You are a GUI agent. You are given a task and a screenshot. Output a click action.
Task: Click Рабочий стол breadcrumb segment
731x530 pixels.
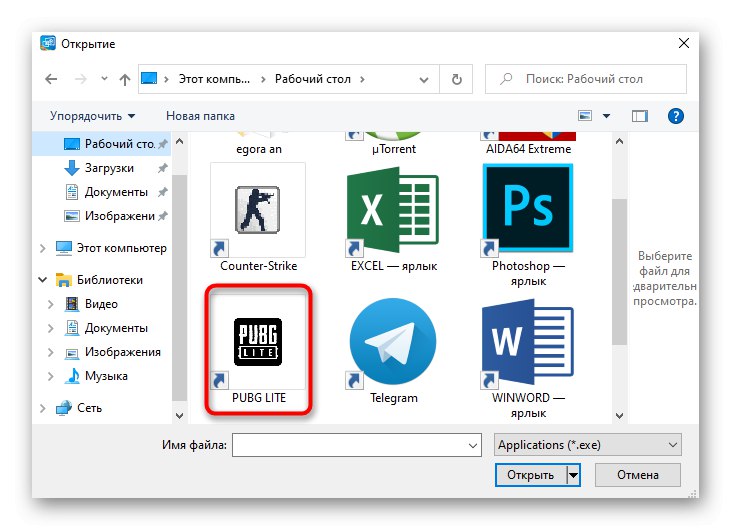pyautogui.click(x=313, y=79)
